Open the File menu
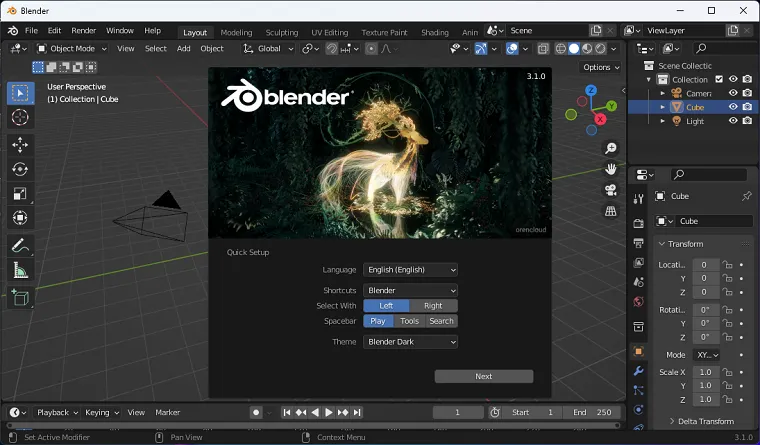The width and height of the screenshot is (760, 445). [32, 31]
